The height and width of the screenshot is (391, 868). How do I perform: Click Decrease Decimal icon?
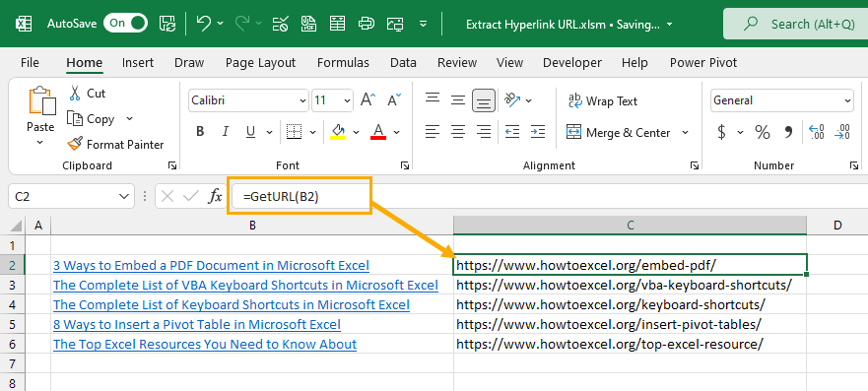click(x=842, y=132)
